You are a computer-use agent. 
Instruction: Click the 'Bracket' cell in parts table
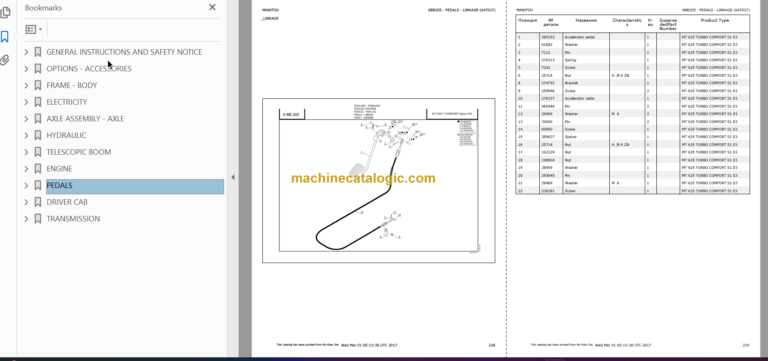(x=586, y=83)
